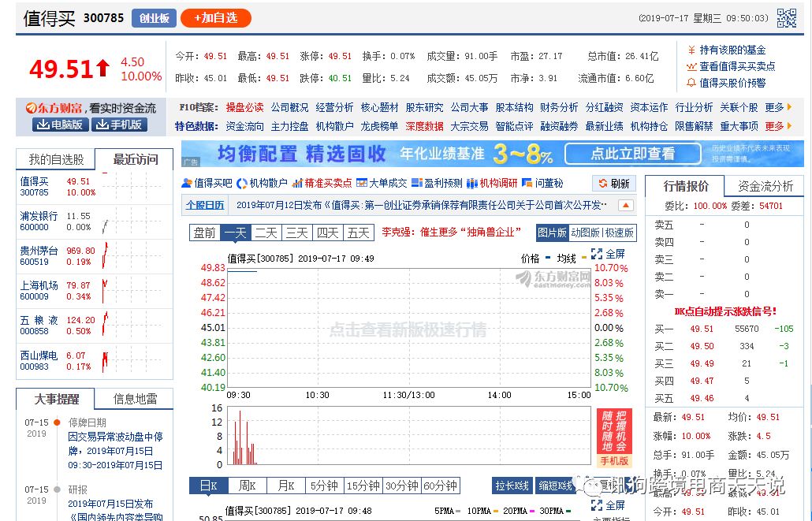This screenshot has height=521, width=812.
Task: Switch to 最近访问 tab
Action: [135, 159]
